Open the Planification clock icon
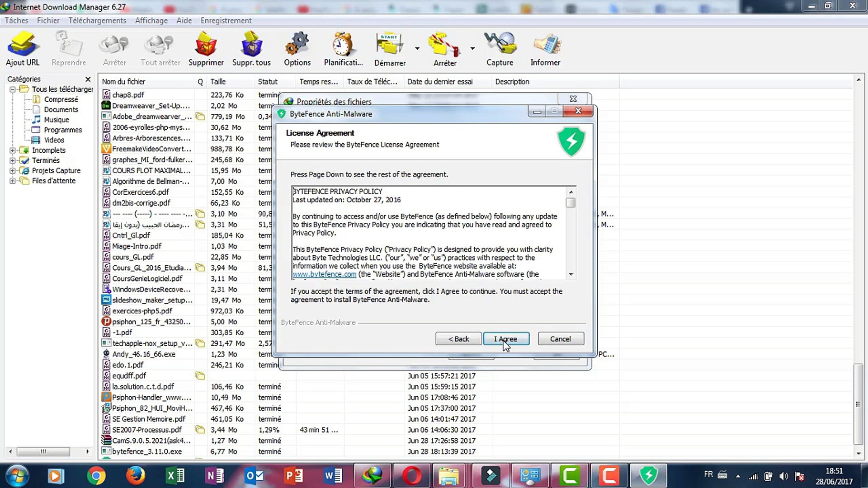 pyautogui.click(x=343, y=49)
